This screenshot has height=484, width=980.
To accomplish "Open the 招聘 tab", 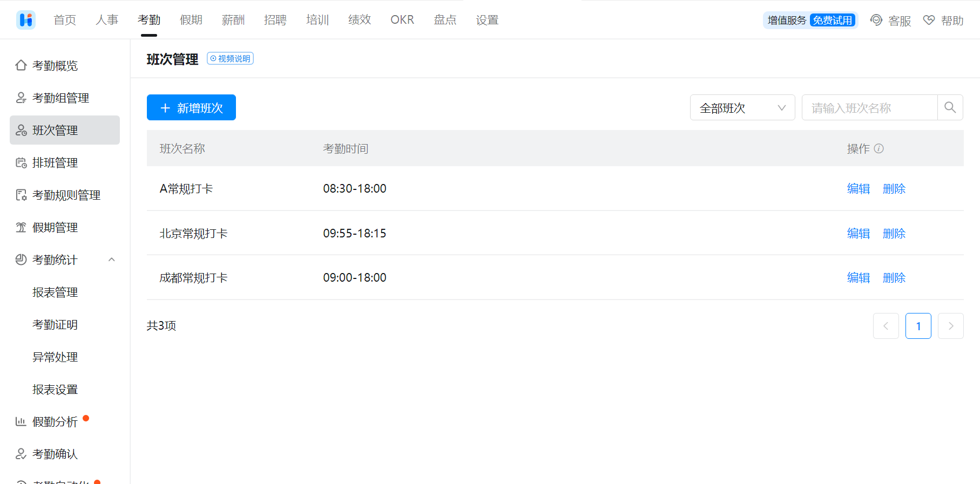I will (x=275, y=20).
